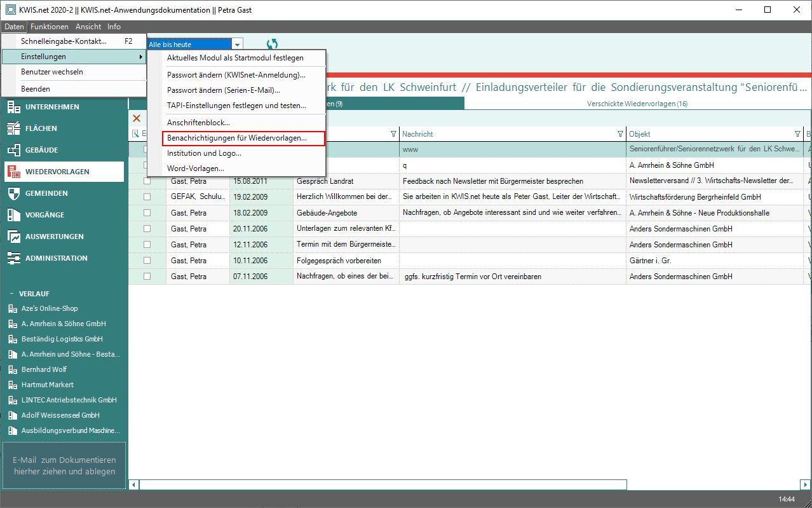Tick checkbox for Gespräch Landrat row

click(x=147, y=181)
